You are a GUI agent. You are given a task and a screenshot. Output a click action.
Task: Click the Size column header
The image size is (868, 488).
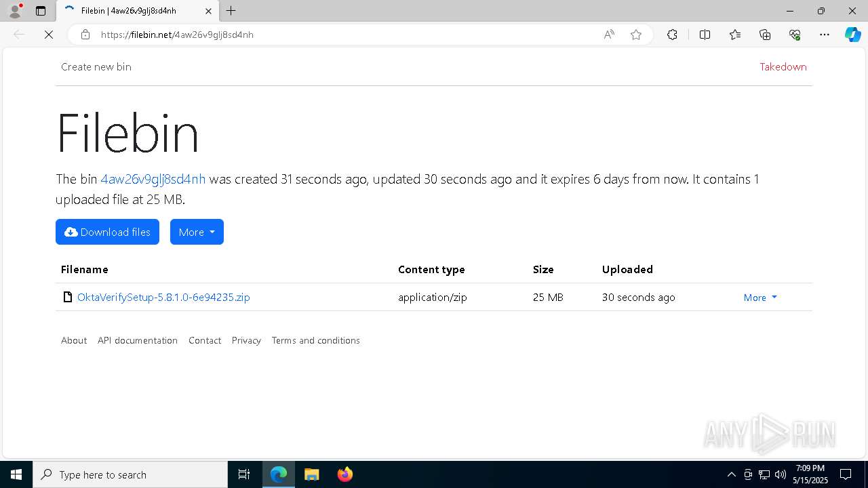543,269
